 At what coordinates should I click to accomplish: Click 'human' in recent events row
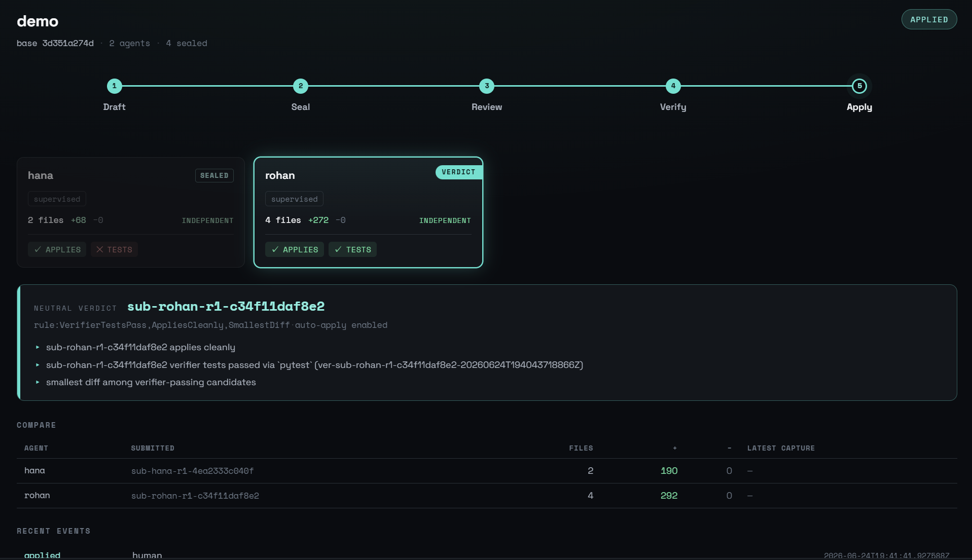pos(147,555)
